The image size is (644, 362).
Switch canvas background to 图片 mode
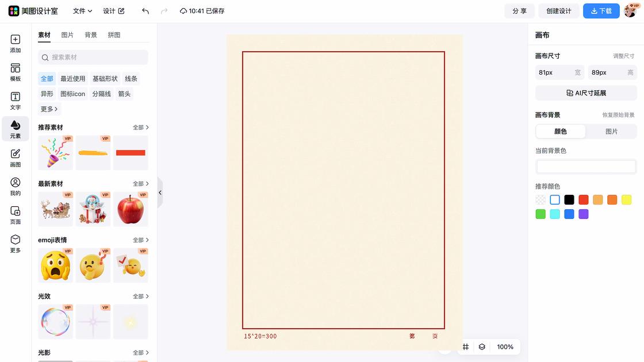pos(611,132)
